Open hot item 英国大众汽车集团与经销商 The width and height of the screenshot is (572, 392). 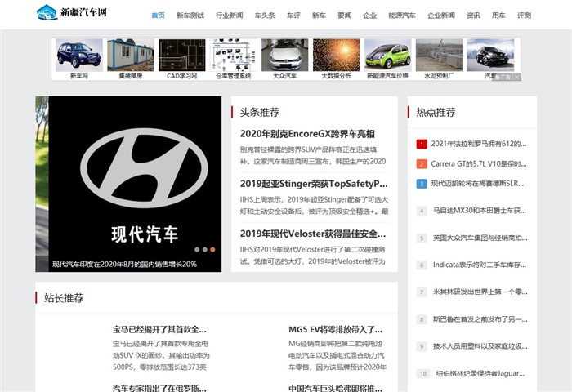tap(480, 238)
